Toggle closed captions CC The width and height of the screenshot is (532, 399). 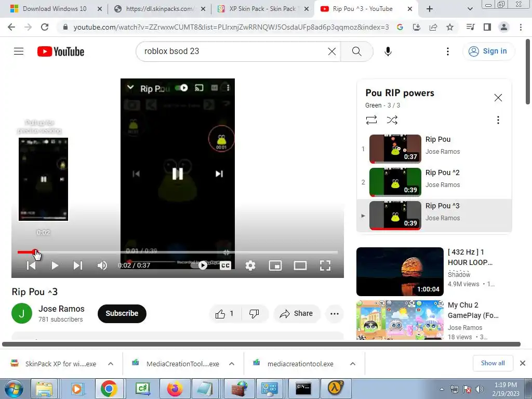[225, 265]
